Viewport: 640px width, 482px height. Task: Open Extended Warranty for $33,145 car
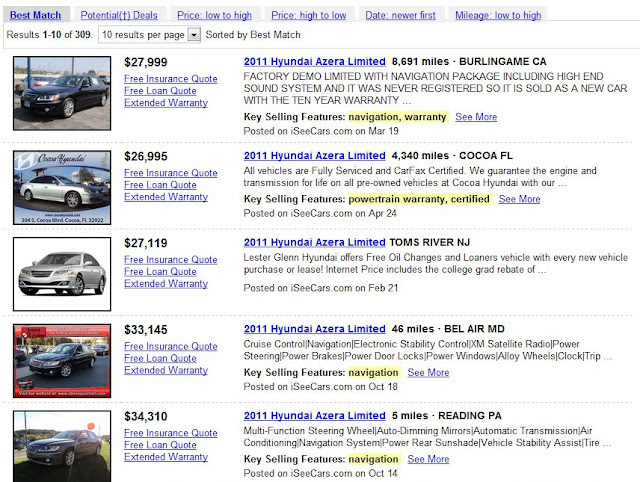(x=166, y=370)
